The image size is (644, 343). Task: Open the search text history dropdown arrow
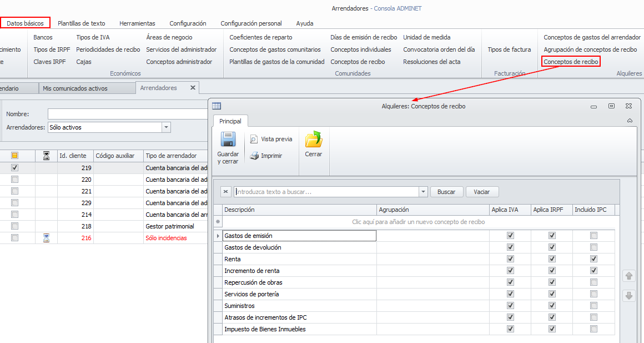[424, 192]
